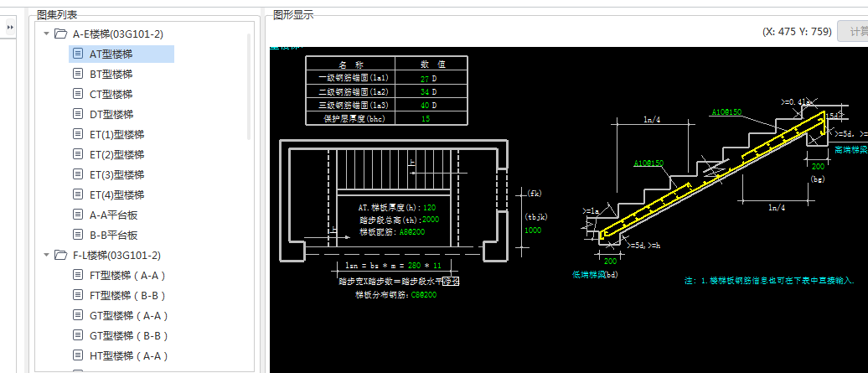Open the ET(2)型楼梯 entry
Viewport: 868px width, 373px height.
[116, 154]
